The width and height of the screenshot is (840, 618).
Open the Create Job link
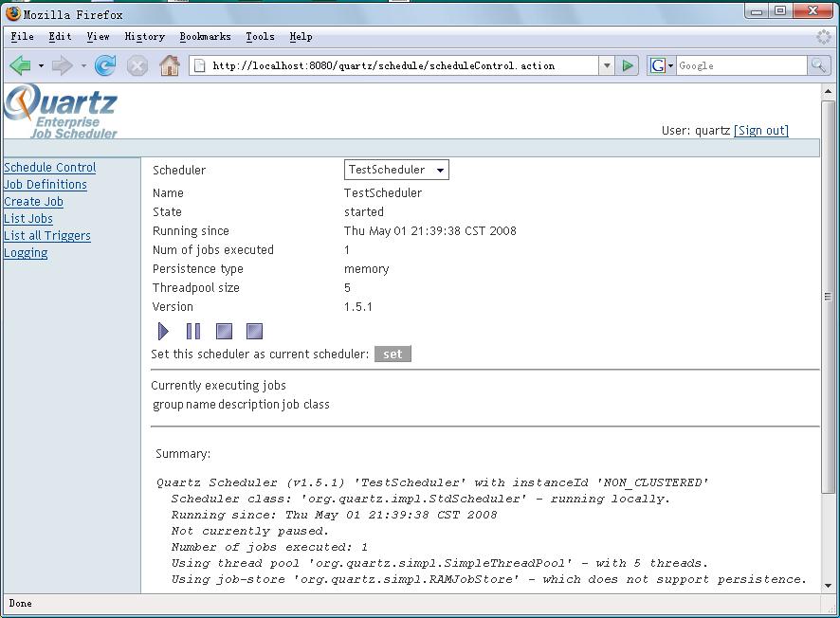coord(33,201)
